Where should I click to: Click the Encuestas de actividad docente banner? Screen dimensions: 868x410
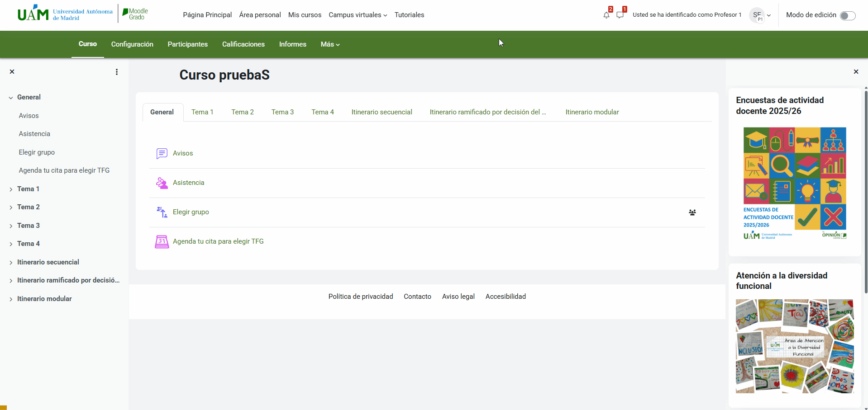794,184
